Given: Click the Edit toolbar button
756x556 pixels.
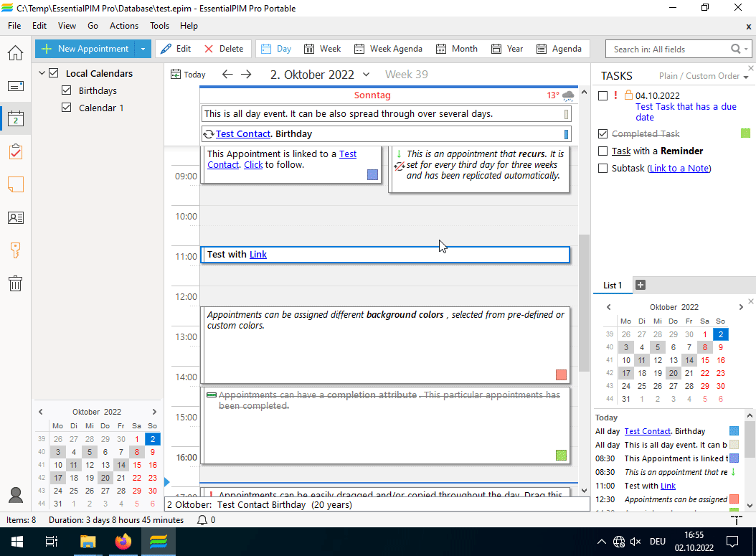Looking at the screenshot, I should point(176,49).
